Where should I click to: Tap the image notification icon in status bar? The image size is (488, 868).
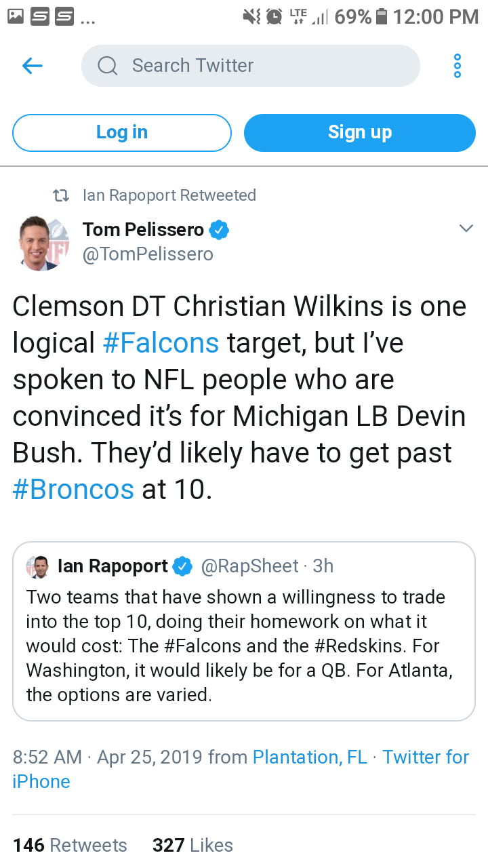[x=16, y=16]
